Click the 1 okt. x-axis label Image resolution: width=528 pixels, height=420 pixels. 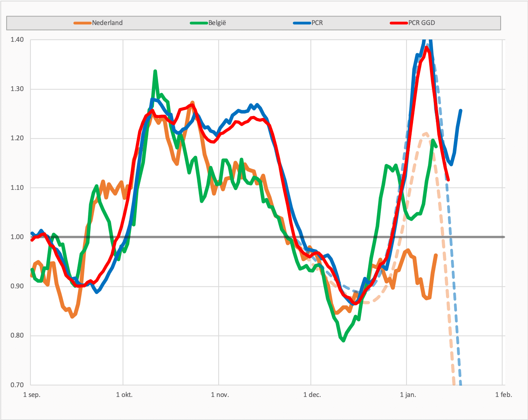[124, 395]
